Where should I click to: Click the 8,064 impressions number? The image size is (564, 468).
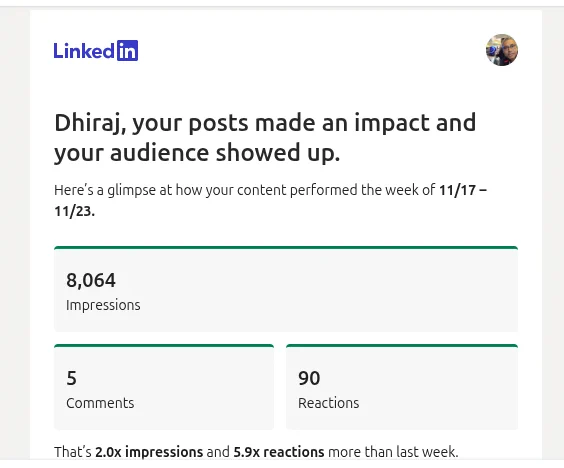(91, 280)
